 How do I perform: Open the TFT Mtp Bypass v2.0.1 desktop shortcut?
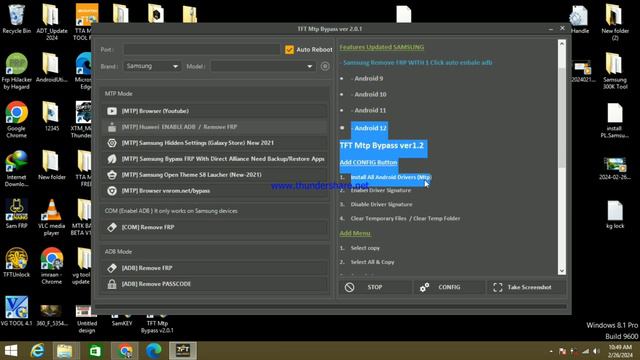pyautogui.click(x=157, y=323)
